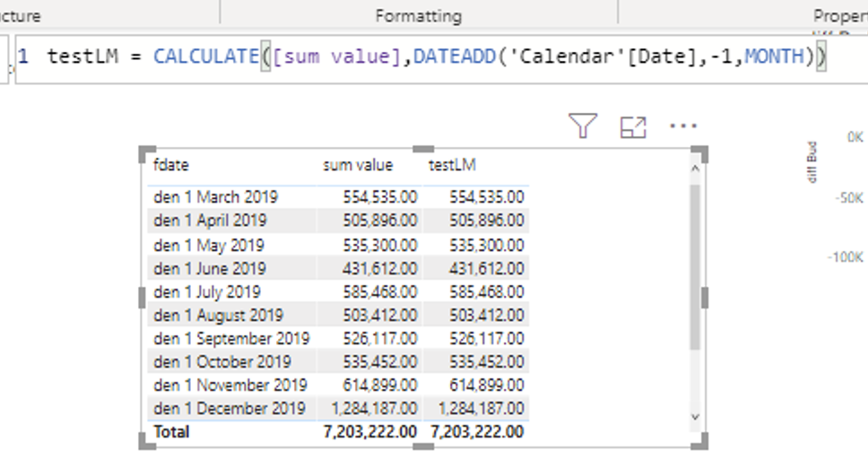
Task: Click the sum value cell 585,468.00
Action: 380,291
